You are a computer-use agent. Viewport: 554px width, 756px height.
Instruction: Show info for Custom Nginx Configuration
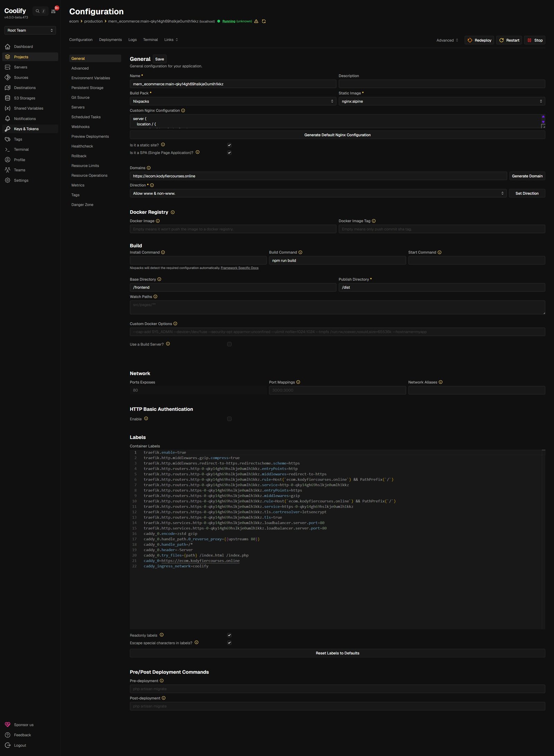(x=183, y=111)
